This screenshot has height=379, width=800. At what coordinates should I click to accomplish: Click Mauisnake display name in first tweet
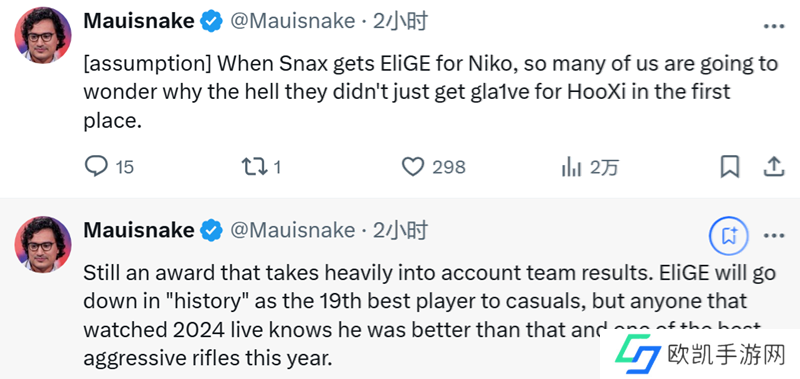coord(139,21)
